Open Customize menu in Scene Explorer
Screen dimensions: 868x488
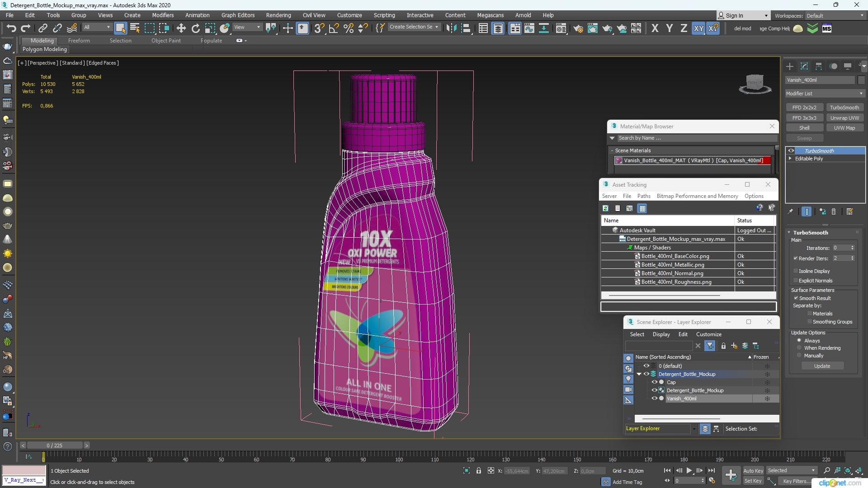[x=709, y=334]
